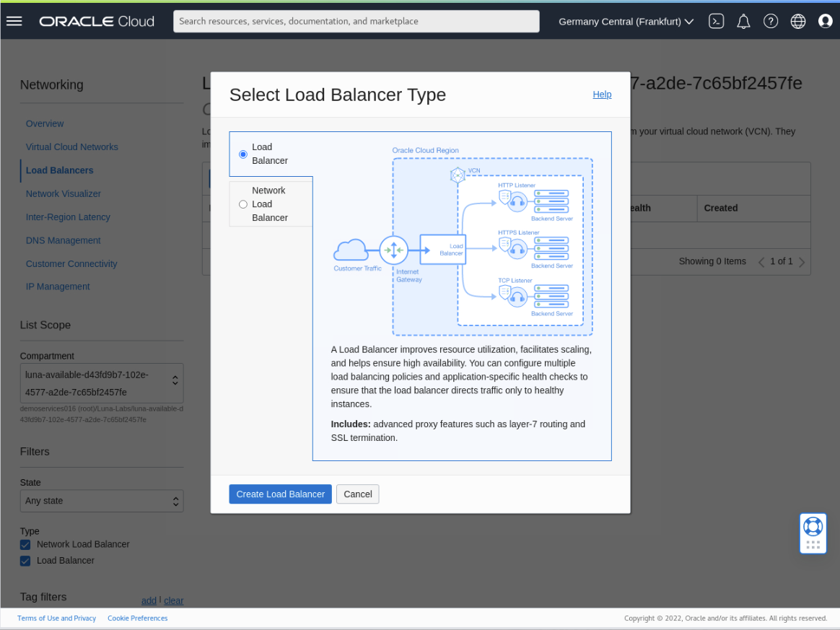Viewport: 840px width, 630px height.
Task: Navigate to Network Visualizer in the sidebar
Action: pyautogui.click(x=63, y=193)
